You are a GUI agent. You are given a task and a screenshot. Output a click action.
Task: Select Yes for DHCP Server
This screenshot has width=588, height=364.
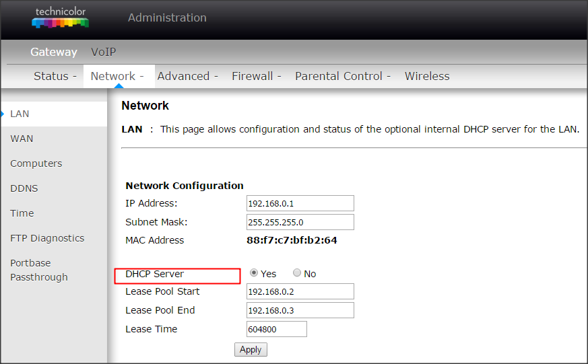click(x=254, y=273)
